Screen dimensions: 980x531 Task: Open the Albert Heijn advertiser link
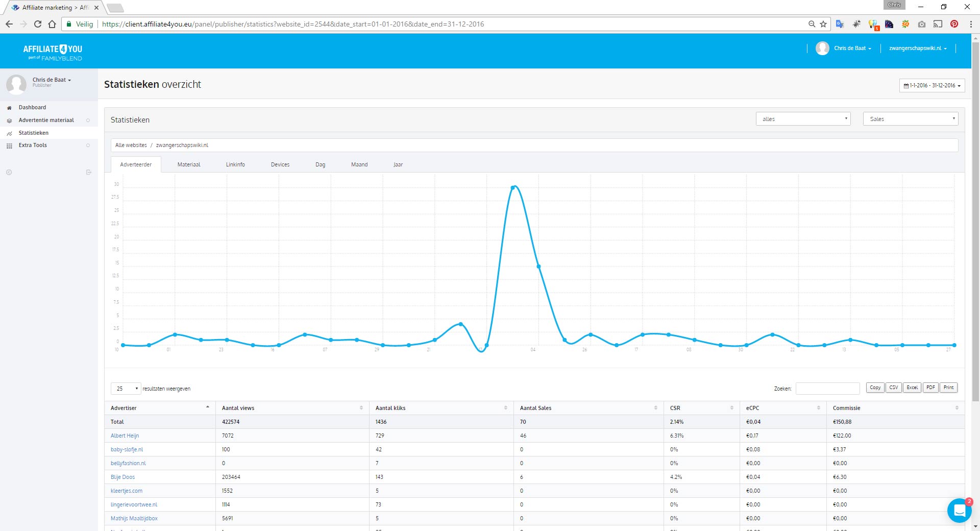[x=125, y=436]
